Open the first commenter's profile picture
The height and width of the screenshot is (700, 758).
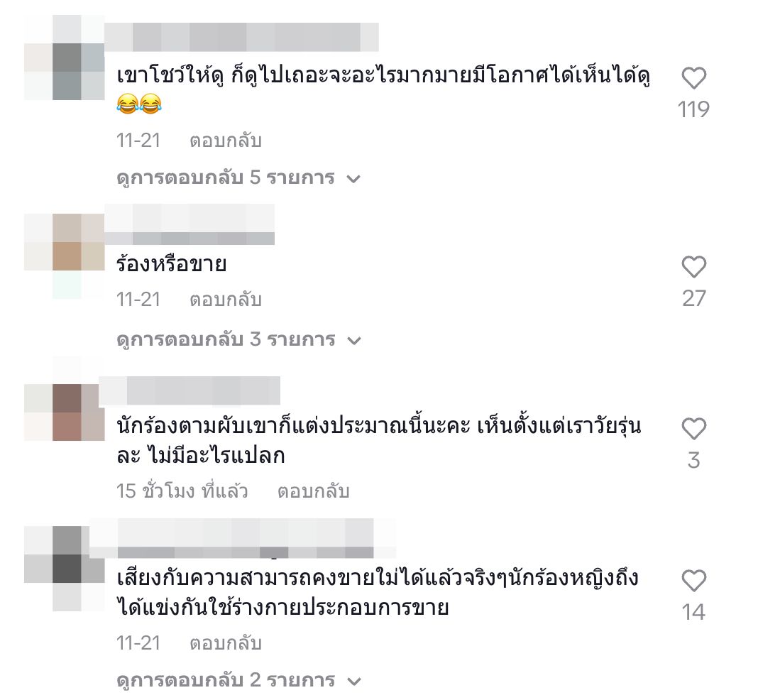click(x=65, y=58)
